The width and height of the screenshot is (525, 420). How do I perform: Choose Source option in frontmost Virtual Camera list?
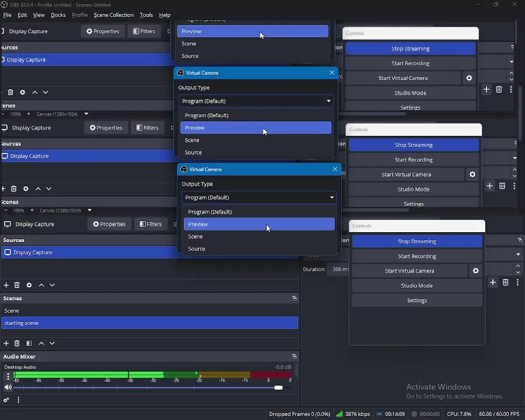pos(259,249)
